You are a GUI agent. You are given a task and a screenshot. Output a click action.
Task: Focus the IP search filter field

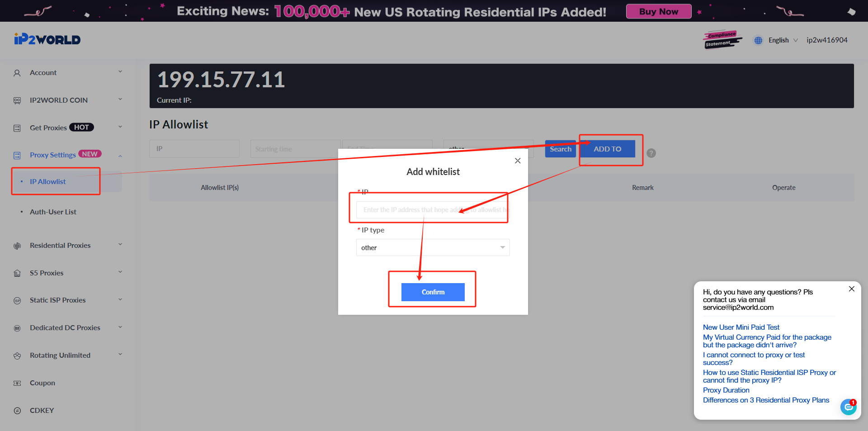point(194,149)
